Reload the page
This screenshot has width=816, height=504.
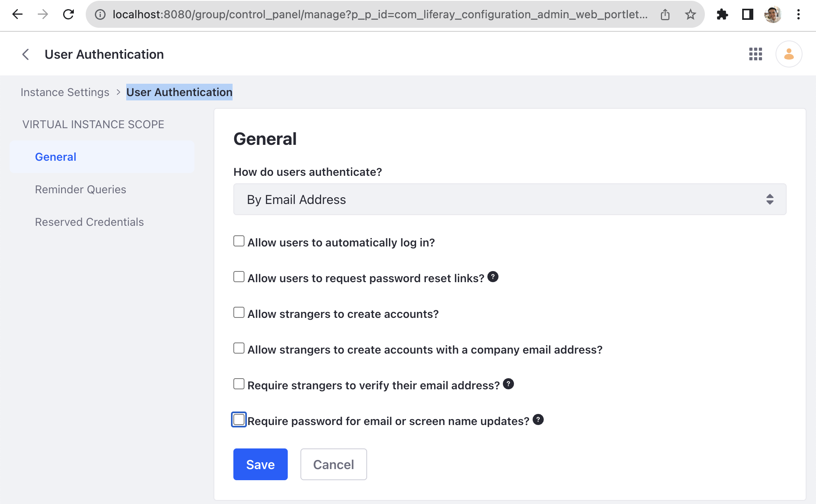tap(68, 15)
